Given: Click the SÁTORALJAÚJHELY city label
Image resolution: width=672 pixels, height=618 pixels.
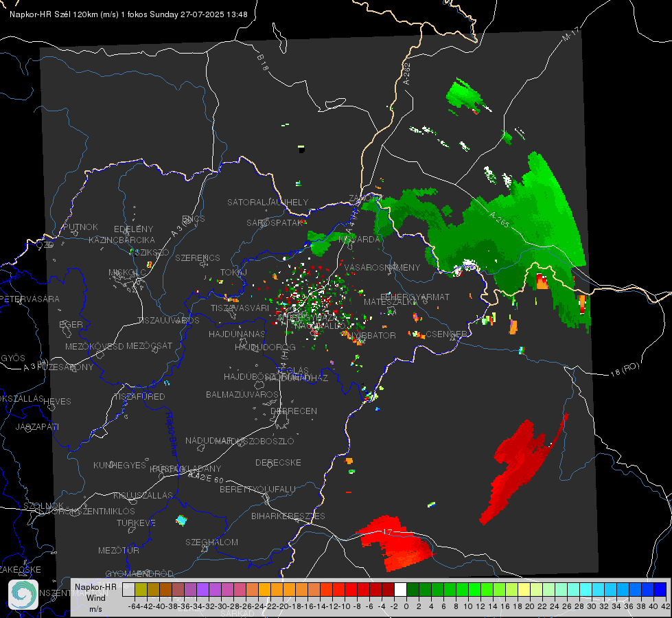Looking at the screenshot, I should (268, 202).
